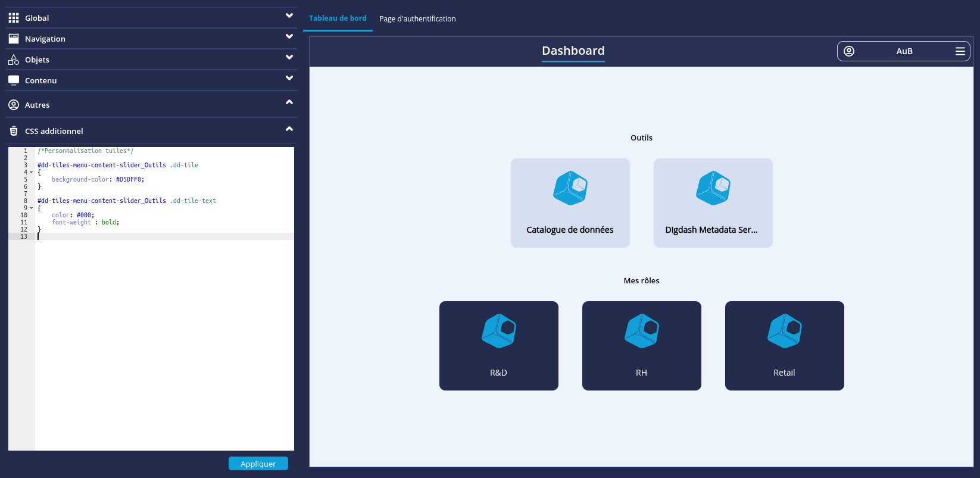Click the user profile icon beside AuB
This screenshot has height=478, width=980.
pos(849,51)
